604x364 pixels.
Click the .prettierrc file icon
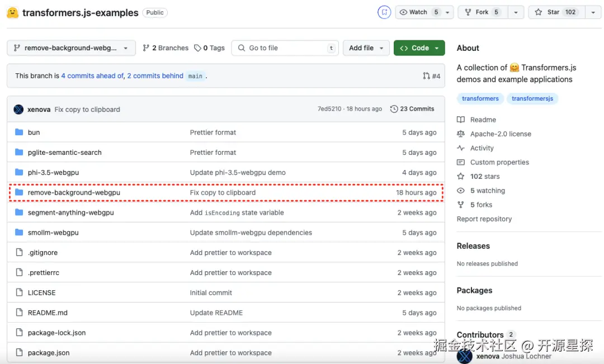pyautogui.click(x=19, y=272)
